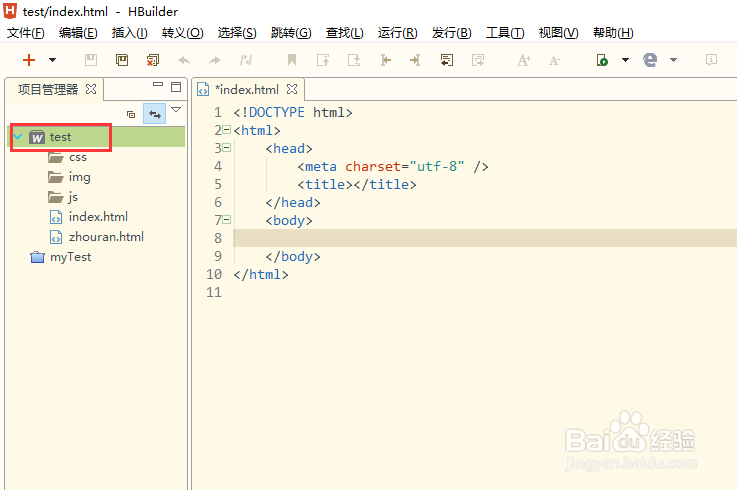Click the previous annotation page icon

(x=323, y=60)
